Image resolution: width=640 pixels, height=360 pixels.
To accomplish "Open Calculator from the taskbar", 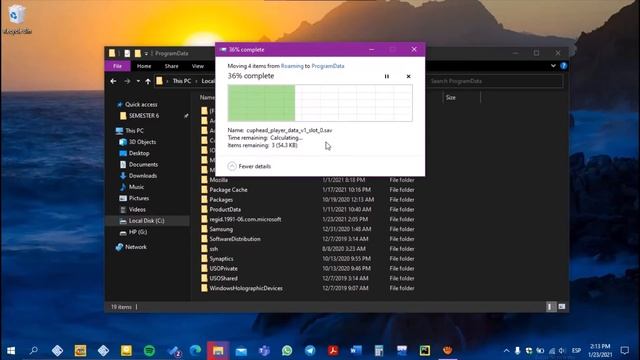I will pyautogui.click(x=379, y=350).
